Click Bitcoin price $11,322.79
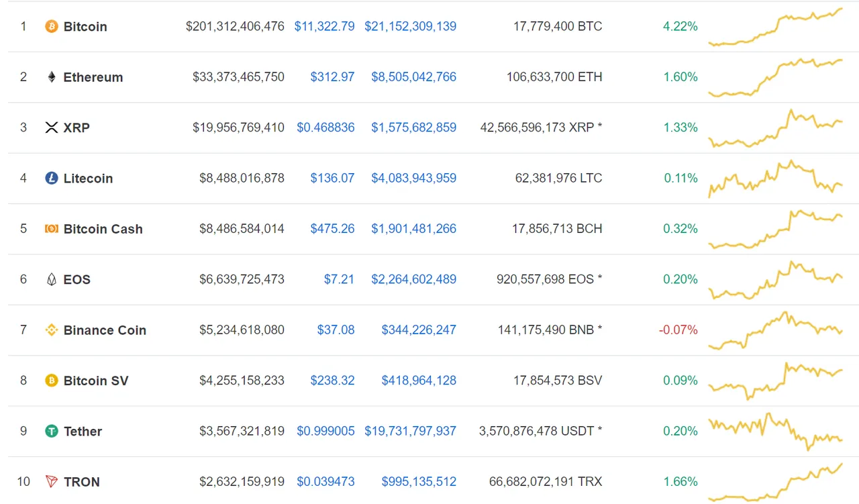This screenshot has width=859, height=504. tap(325, 27)
